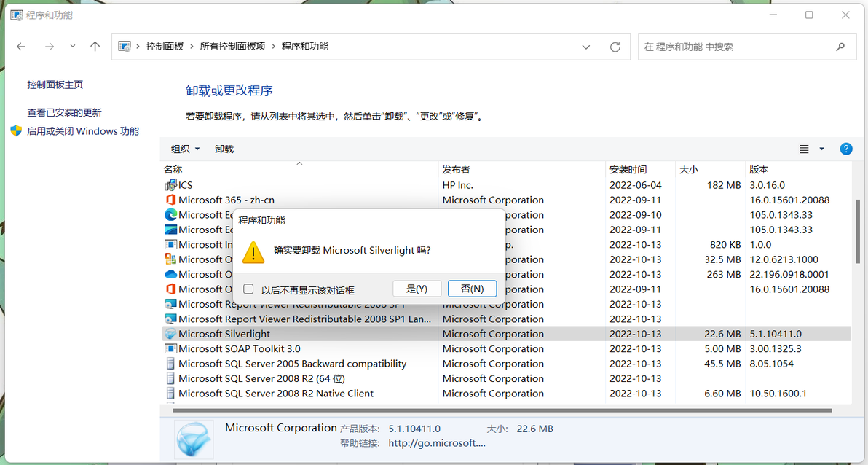
Task: Click the yellow warning icon in dialog
Action: (253, 251)
